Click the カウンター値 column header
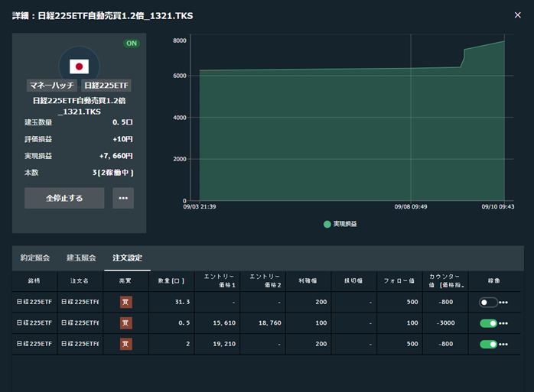 (444, 280)
